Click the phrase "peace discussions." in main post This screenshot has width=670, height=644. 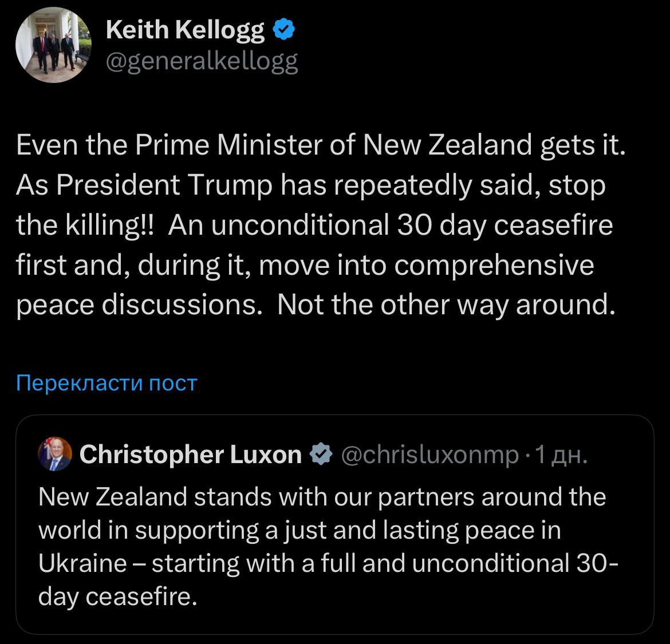[x=139, y=306]
